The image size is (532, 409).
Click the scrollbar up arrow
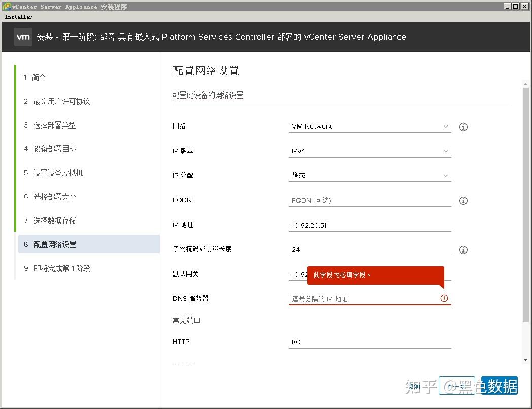(525, 84)
